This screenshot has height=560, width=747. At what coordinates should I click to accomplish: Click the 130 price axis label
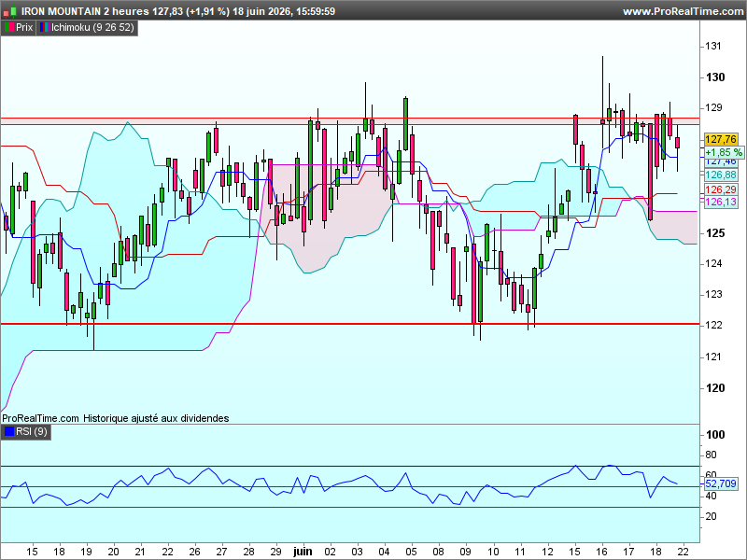[715, 77]
